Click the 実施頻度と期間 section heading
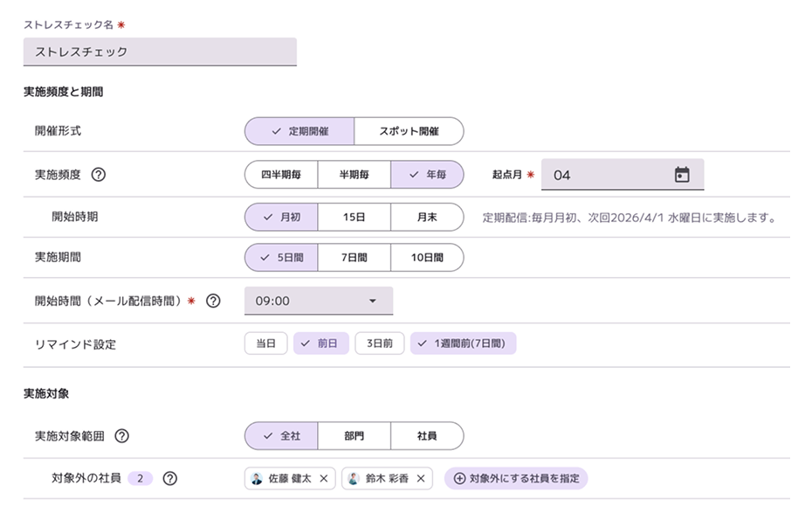 coord(63,92)
